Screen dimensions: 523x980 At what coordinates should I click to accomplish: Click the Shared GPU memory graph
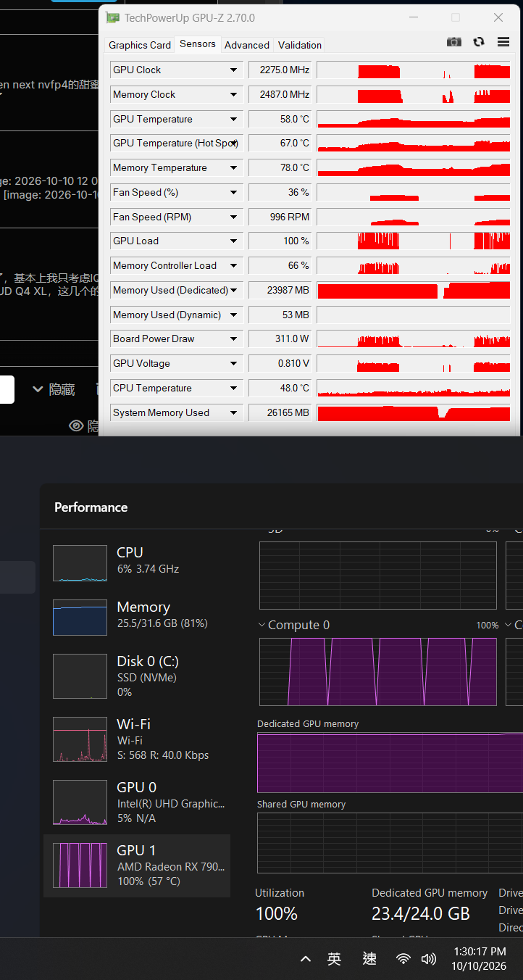tap(390, 843)
